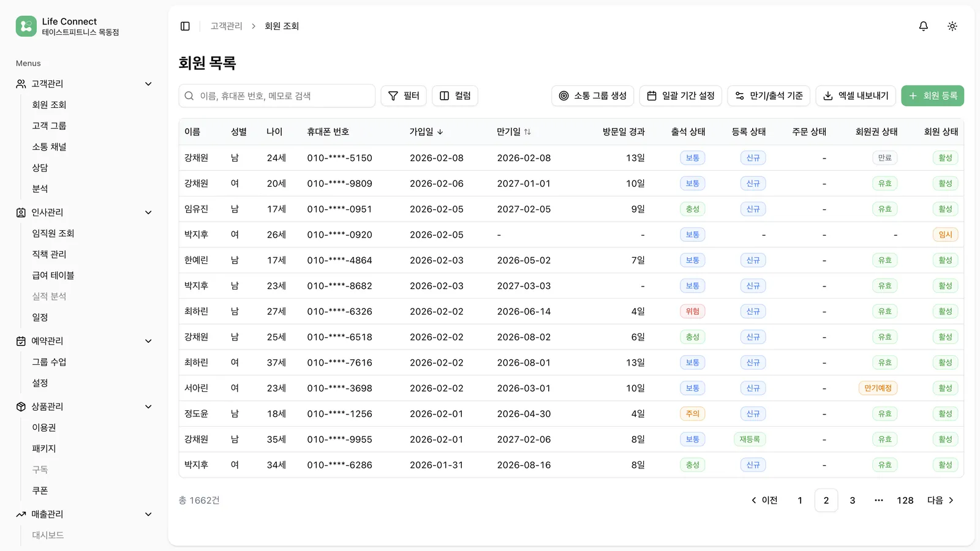980x551 pixels.
Task: Toggle the light/dark theme sun icon
Action: click(952, 26)
